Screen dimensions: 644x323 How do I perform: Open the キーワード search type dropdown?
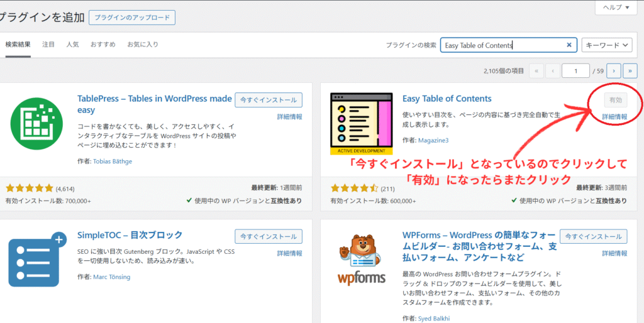tap(607, 45)
